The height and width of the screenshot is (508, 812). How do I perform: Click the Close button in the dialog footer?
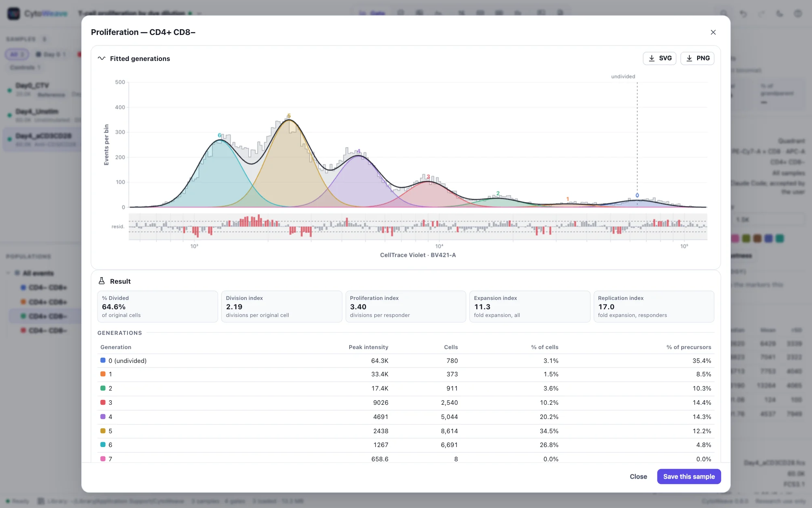click(638, 476)
